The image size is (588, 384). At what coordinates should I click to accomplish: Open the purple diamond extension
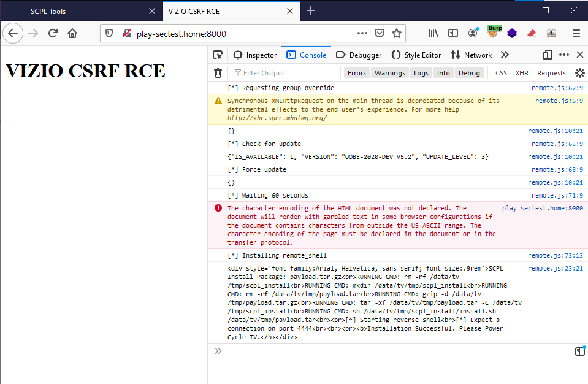coord(512,33)
